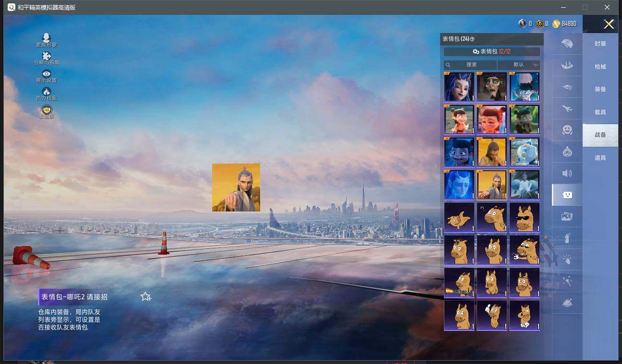Select the airplane skin category icon
The width and height of the screenshot is (622, 364).
pos(567,108)
